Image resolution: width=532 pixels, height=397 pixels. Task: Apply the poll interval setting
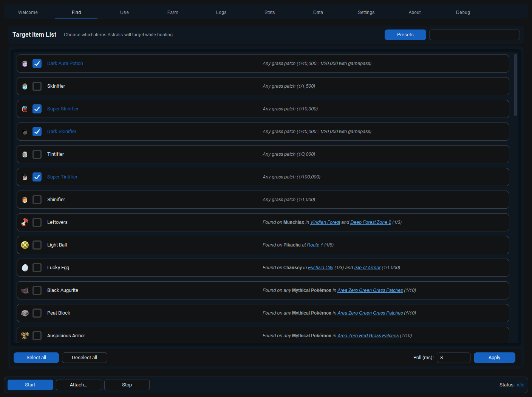pyautogui.click(x=495, y=358)
